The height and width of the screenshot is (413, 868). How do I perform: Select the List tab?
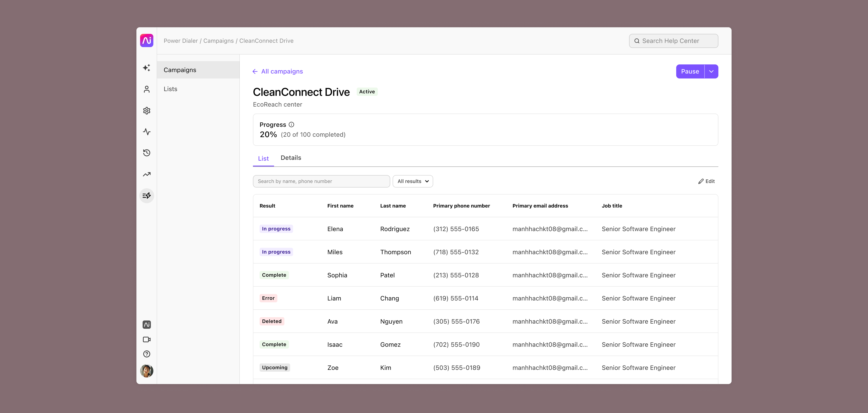tap(263, 158)
